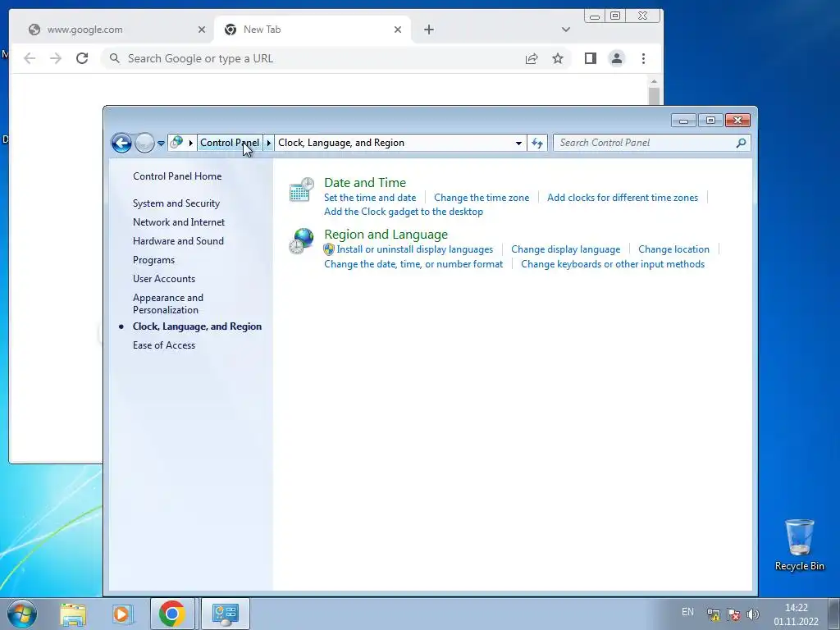840x630 pixels.
Task: Click Chrome's vertical scrollbar up arrow
Action: [x=654, y=81]
